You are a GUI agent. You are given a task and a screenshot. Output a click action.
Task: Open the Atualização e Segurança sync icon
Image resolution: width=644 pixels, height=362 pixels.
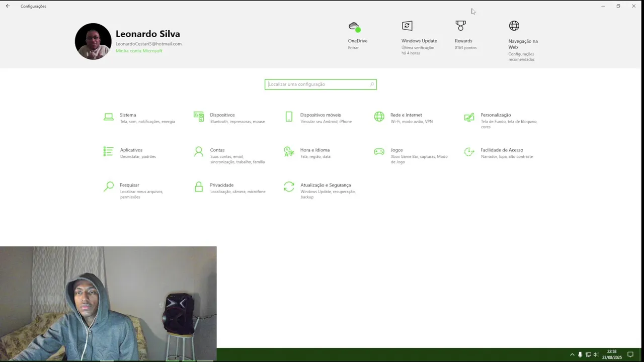[x=289, y=187]
